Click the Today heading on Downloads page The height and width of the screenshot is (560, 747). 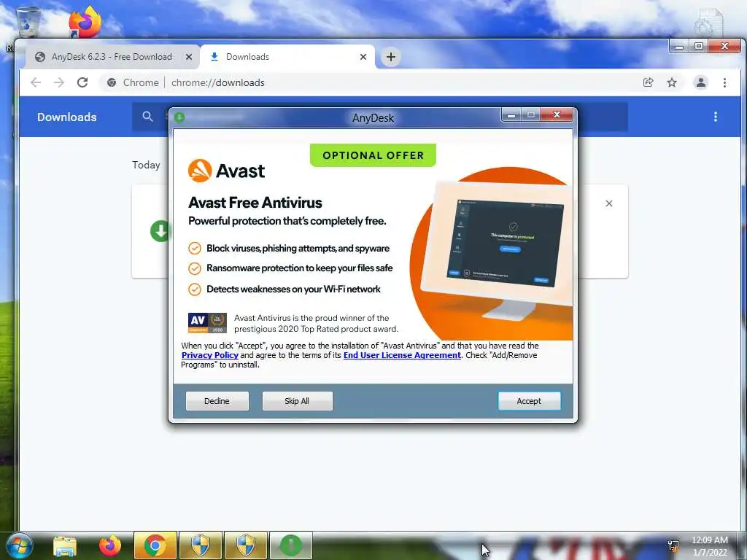(x=146, y=165)
